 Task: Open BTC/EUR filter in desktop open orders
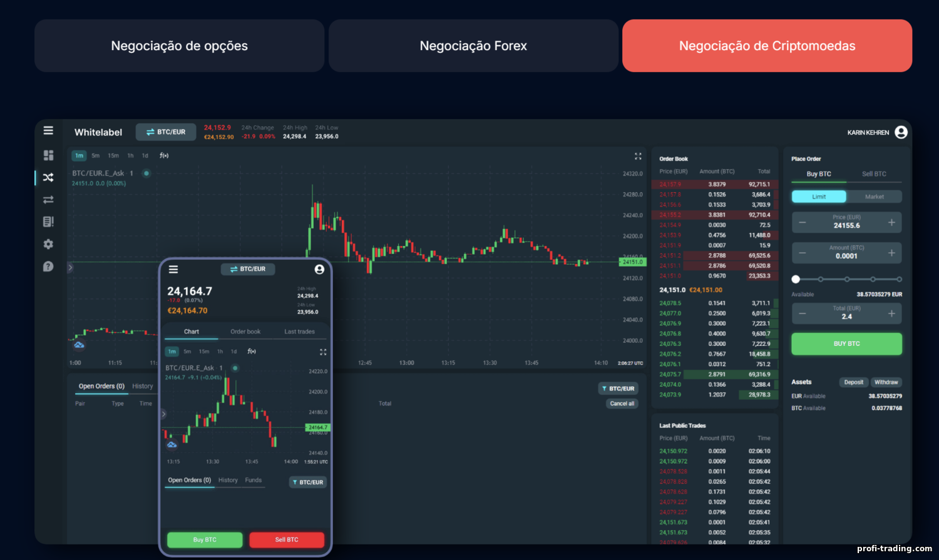click(618, 389)
